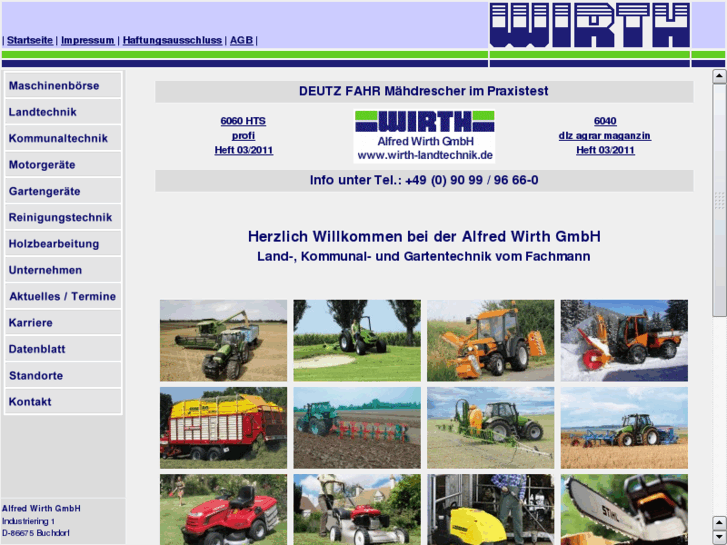Select Kommunaltechnik in the sidebar menu
The height and width of the screenshot is (545, 727).
point(63,138)
